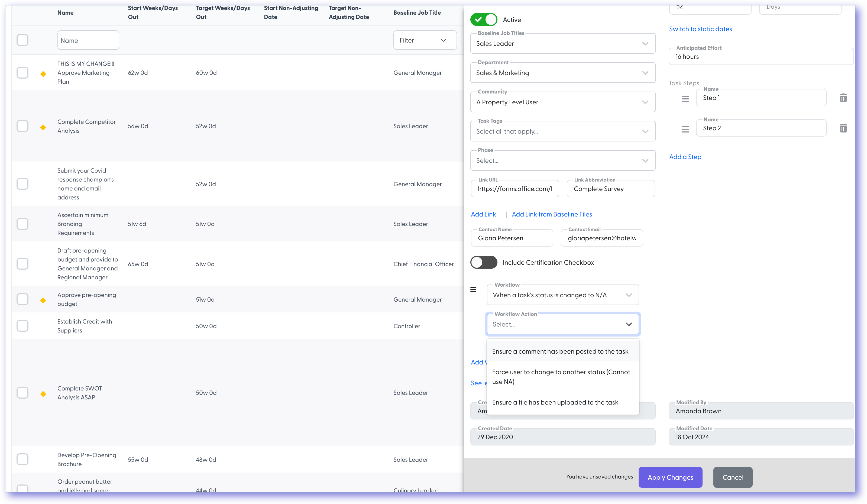The height and width of the screenshot is (504, 867).
Task: Click the Apply Changes button
Action: [x=670, y=477]
